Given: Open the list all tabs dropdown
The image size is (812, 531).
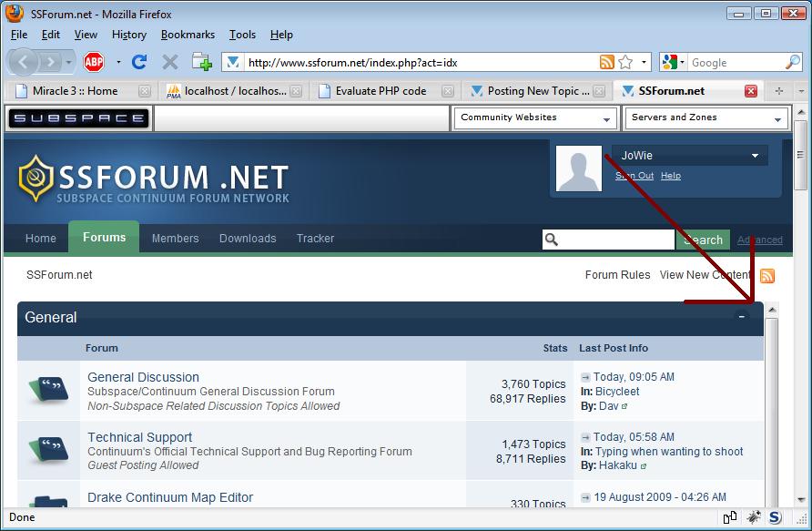Looking at the screenshot, I should [x=802, y=91].
